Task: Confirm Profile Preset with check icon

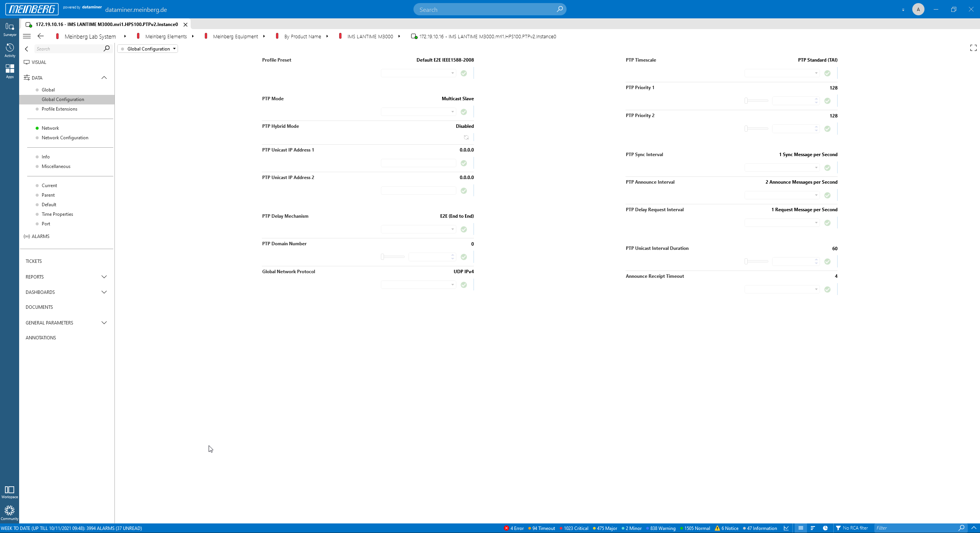Action: coord(464,73)
